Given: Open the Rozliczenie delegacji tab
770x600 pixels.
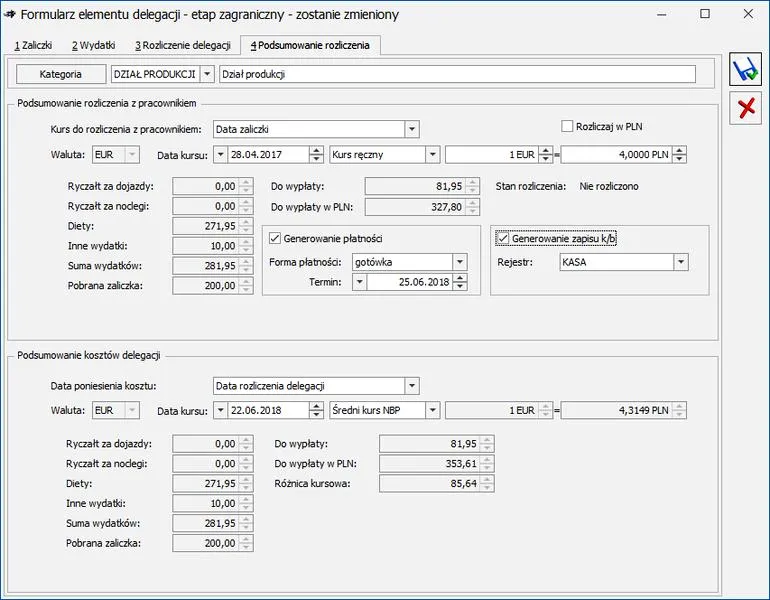Looking at the screenshot, I should pyautogui.click(x=183, y=45).
